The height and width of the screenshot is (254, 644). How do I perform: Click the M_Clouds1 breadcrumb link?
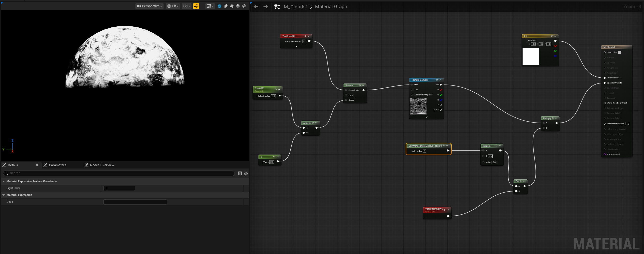tap(296, 7)
